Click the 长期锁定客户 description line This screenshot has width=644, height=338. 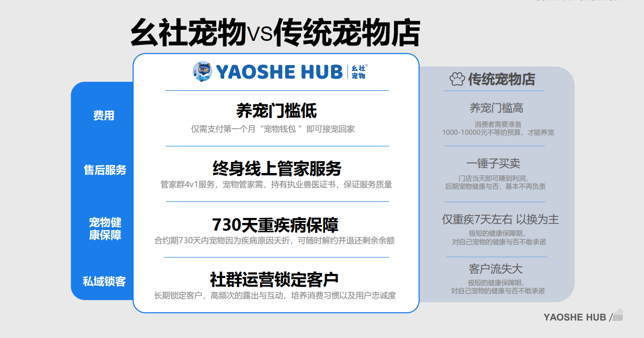(275, 296)
